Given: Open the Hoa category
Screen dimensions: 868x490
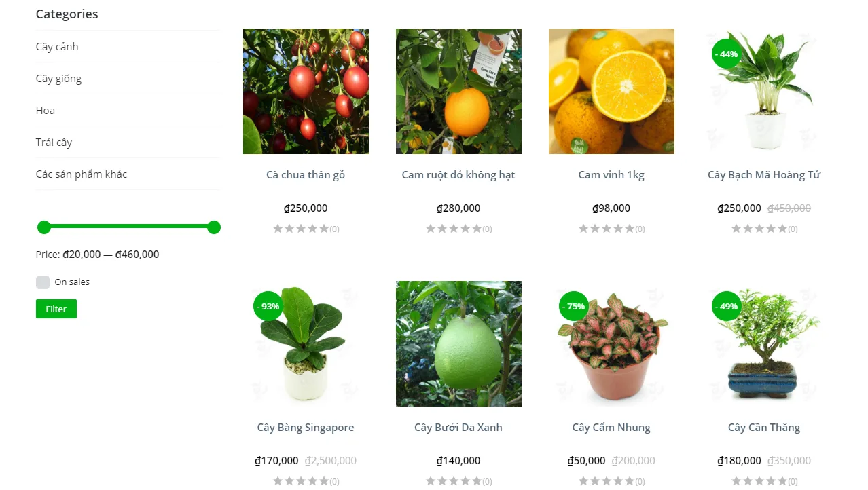Looking at the screenshot, I should [x=46, y=111].
